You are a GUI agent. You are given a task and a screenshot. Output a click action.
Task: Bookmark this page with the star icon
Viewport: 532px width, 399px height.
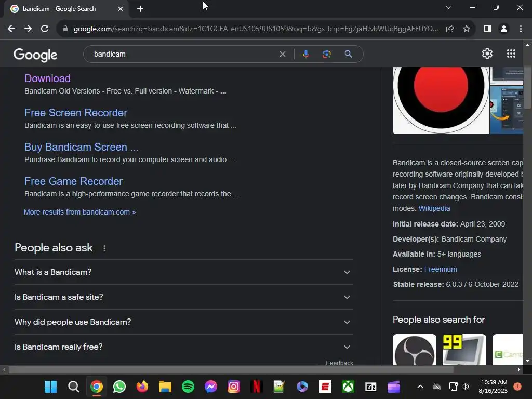point(467,29)
